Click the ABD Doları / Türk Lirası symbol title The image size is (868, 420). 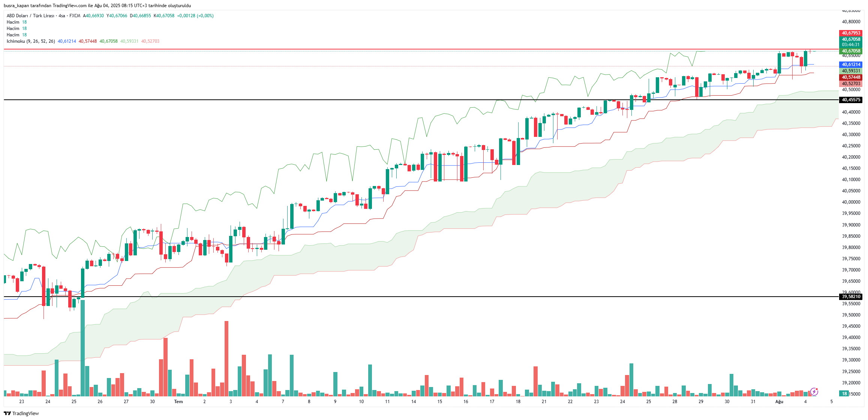tap(30, 16)
